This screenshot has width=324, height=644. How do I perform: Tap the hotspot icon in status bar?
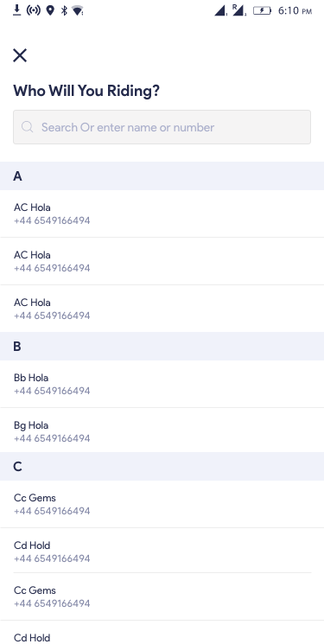tap(34, 10)
